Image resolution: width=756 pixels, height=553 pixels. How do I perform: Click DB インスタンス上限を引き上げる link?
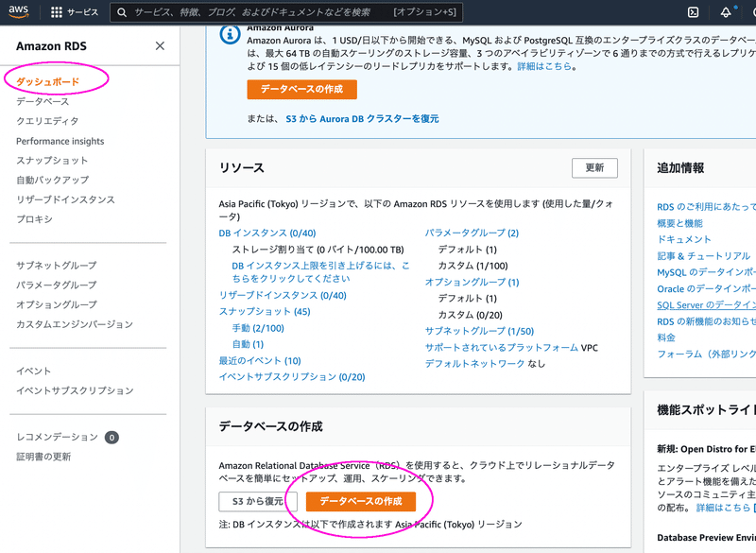(x=320, y=272)
